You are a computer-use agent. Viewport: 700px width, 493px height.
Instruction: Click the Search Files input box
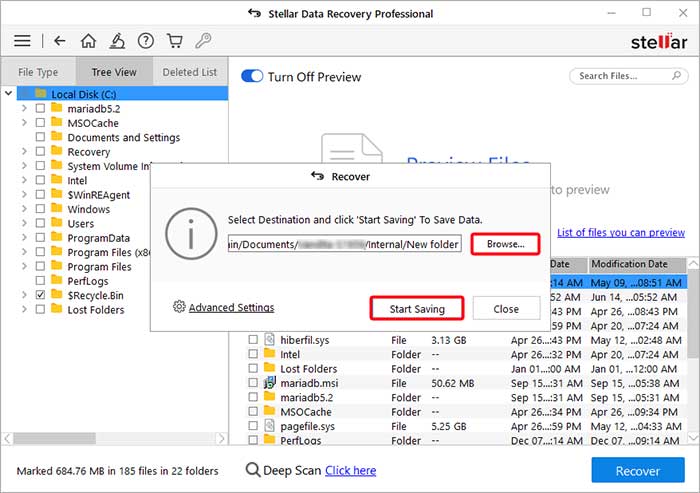(x=629, y=76)
